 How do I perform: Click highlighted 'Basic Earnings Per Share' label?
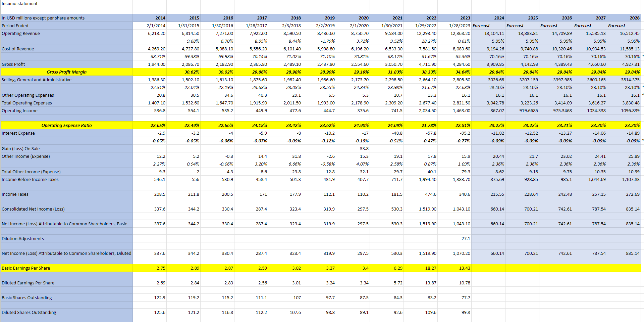tap(66, 268)
